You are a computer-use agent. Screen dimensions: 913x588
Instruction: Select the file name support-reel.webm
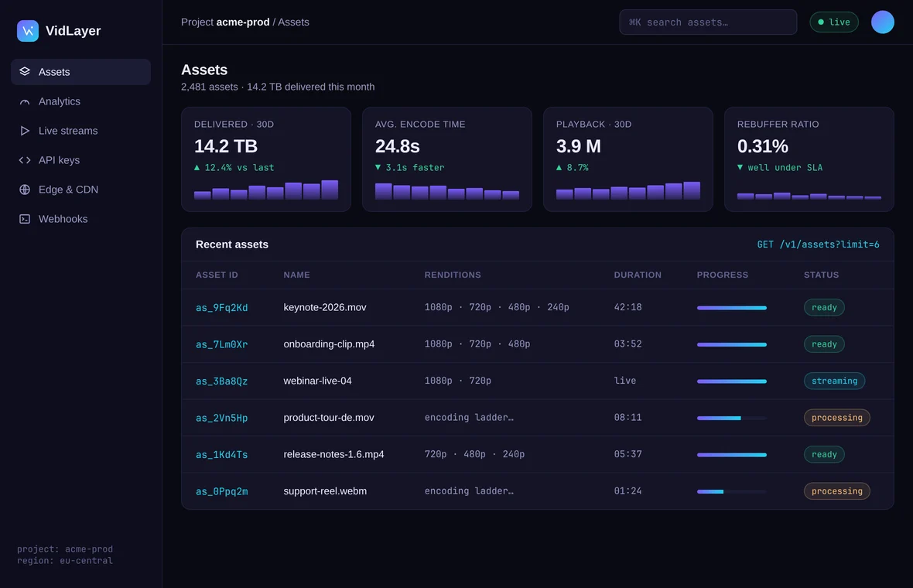point(325,491)
